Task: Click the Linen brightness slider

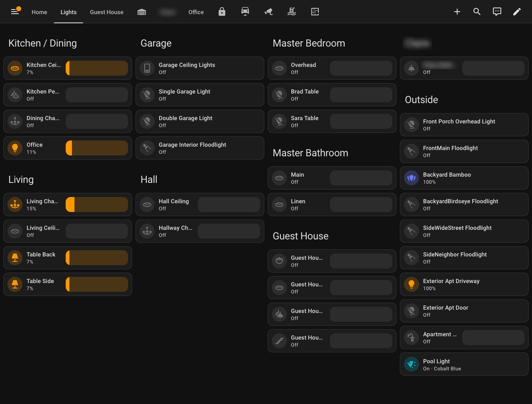Action: [x=361, y=204]
